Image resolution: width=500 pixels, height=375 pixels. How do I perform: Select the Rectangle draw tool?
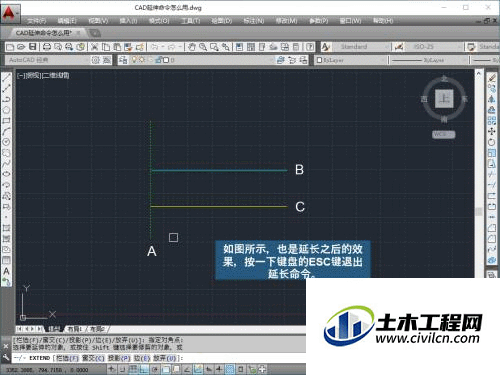(x=6, y=121)
